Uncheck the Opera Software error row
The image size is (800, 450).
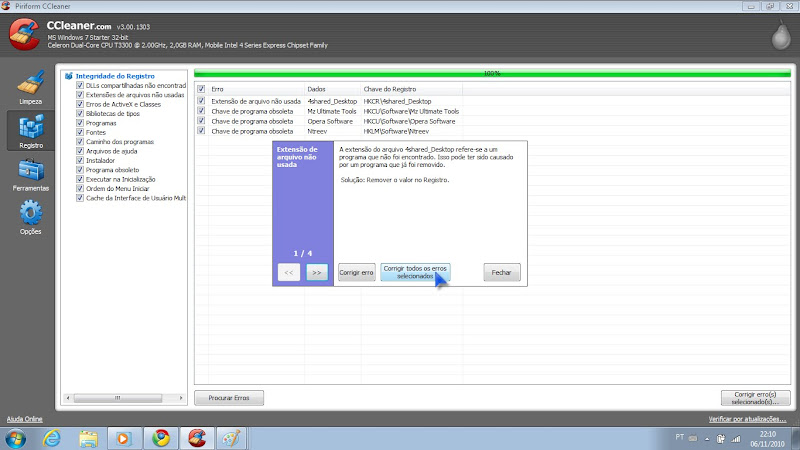[202, 121]
